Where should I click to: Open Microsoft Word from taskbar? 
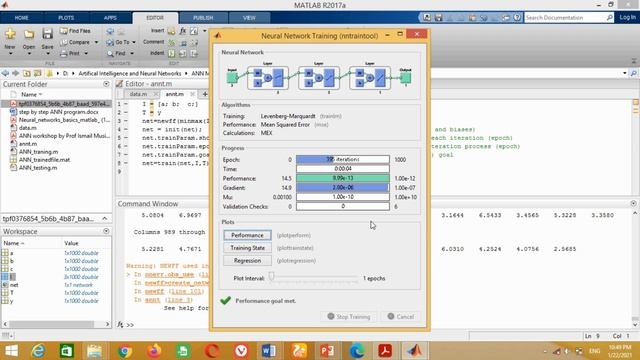pyautogui.click(x=269, y=351)
